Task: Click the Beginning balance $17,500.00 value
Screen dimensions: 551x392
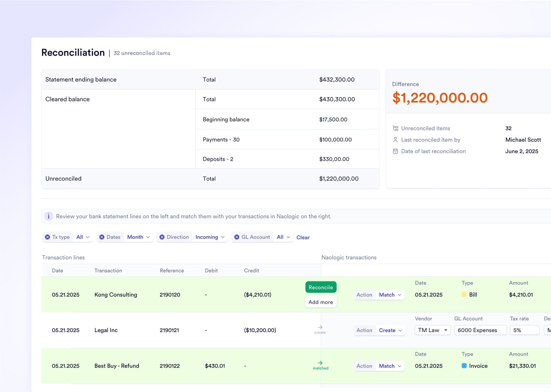Action: point(333,119)
